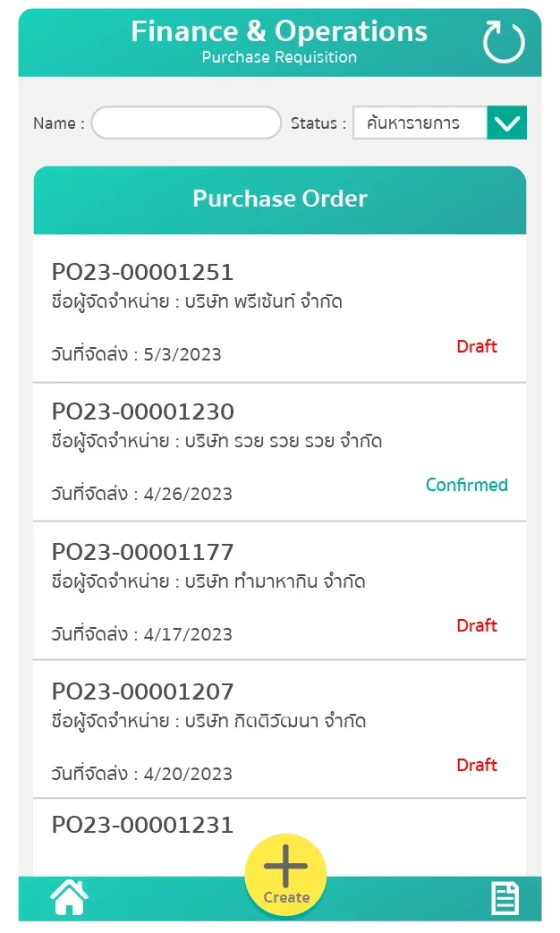The width and height of the screenshot is (560, 933).
Task: Click the Purchase Order header banner
Action: (x=280, y=199)
